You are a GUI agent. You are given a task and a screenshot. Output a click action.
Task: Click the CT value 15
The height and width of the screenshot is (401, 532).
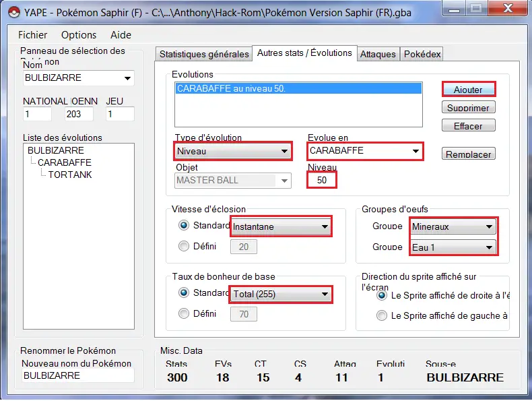[263, 377]
